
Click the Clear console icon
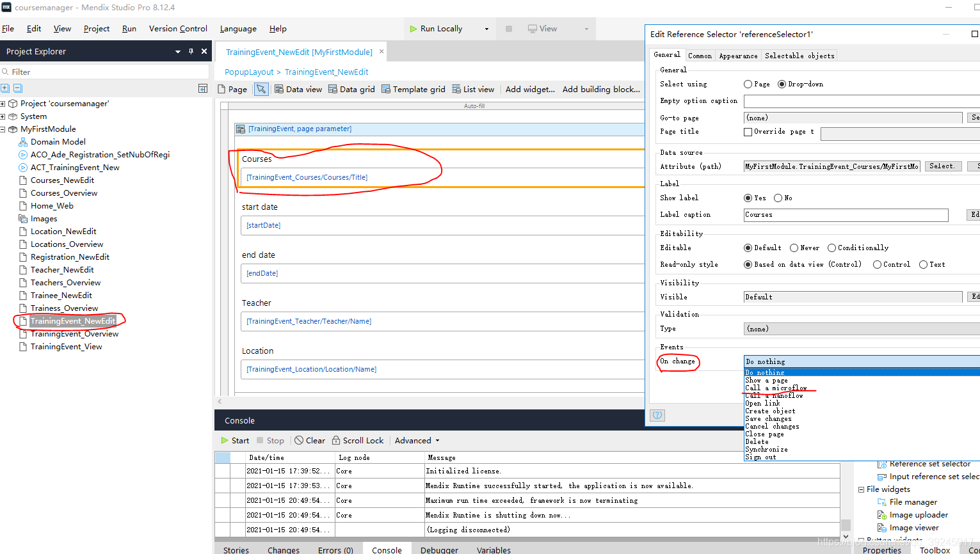[299, 441]
